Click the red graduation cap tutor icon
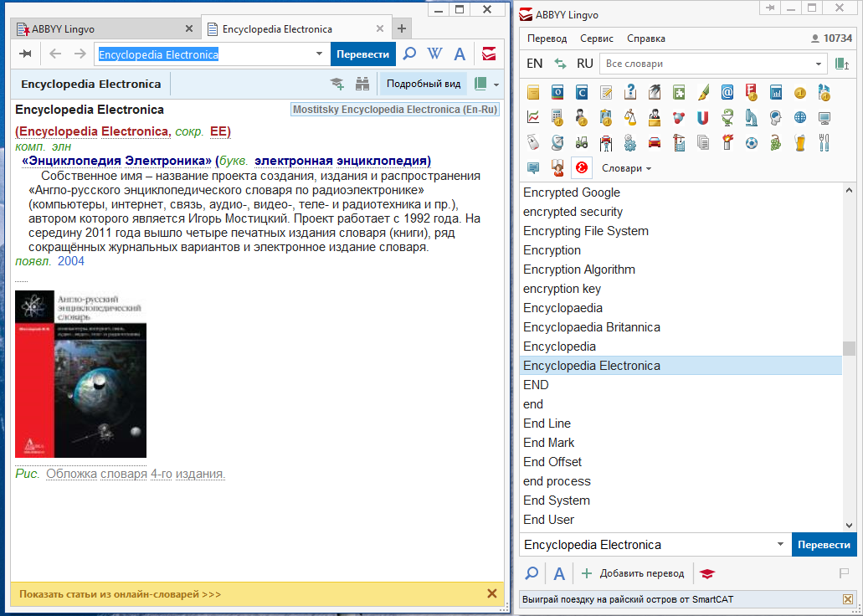 tap(708, 573)
